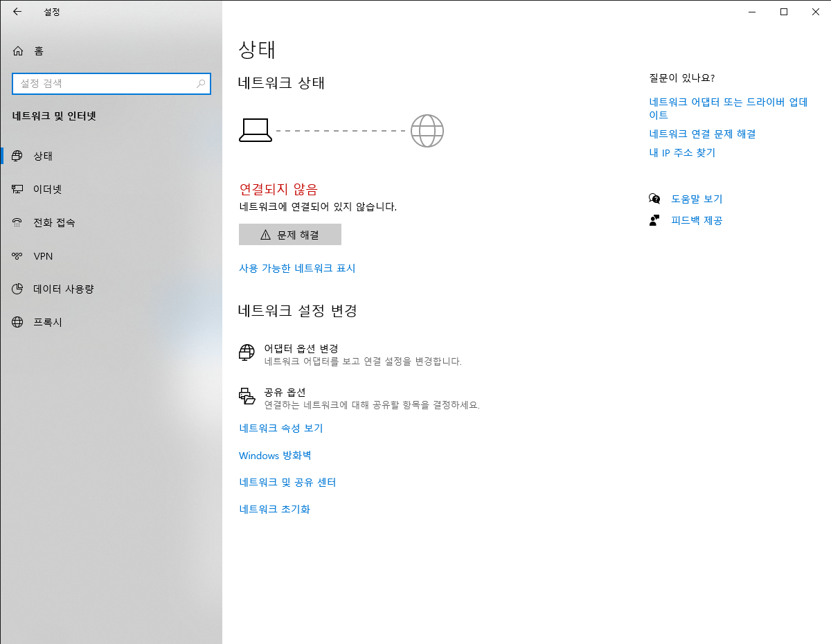Click the 공유 옵션 sharing icon
The width and height of the screenshot is (831, 644).
pyautogui.click(x=247, y=397)
